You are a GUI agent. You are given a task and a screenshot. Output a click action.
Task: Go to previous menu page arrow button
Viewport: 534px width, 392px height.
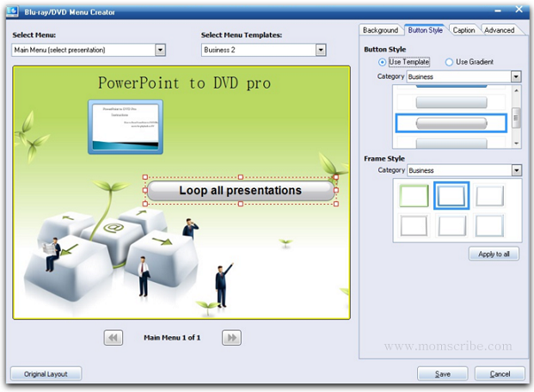(x=113, y=338)
